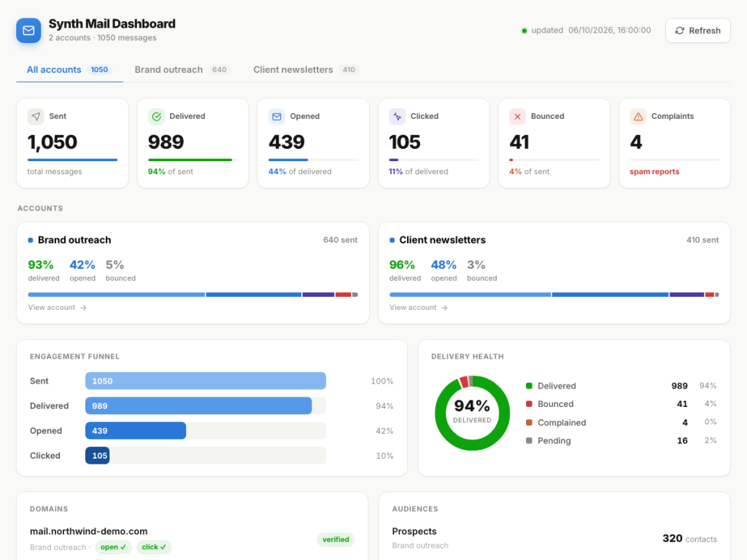Image resolution: width=747 pixels, height=560 pixels.
Task: Click the Delivered green legend square
Action: [529, 386]
